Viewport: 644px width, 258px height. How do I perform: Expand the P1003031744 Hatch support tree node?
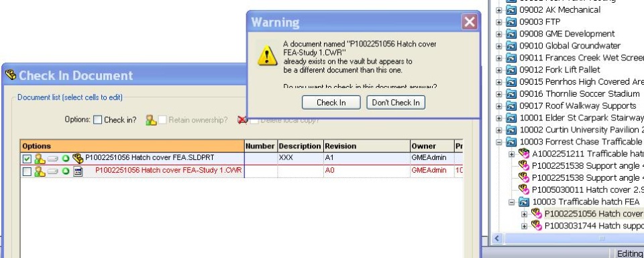[x=525, y=226]
